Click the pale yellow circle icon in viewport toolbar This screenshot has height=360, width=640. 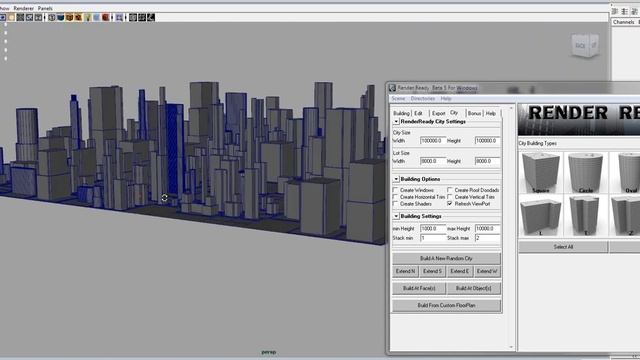coord(11,17)
